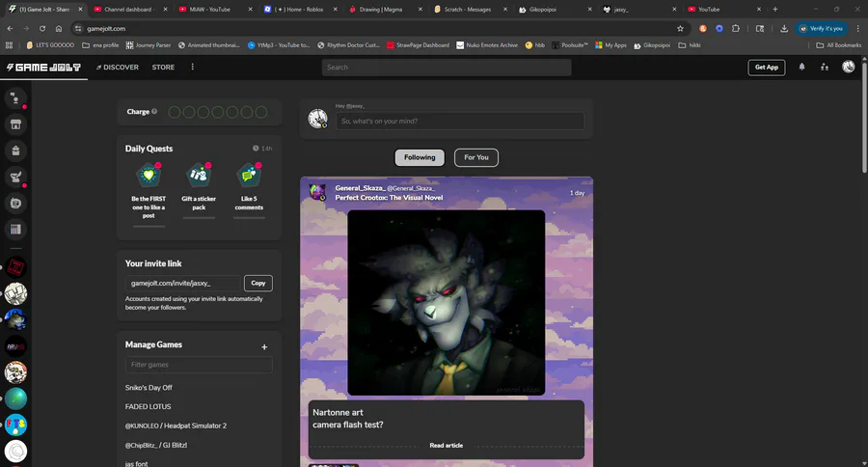Image resolution: width=868 pixels, height=467 pixels.
Task: Click Verify it's you button
Action: pos(821,28)
